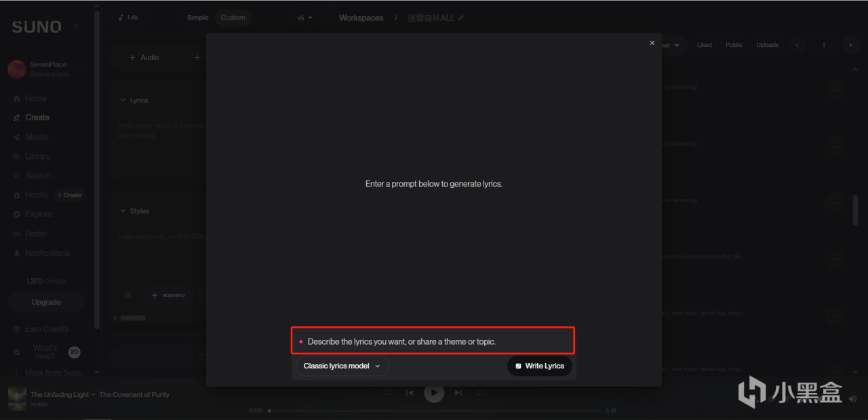Close the lyrics generator dialog
Screen dimensions: 868x420
click(652, 43)
